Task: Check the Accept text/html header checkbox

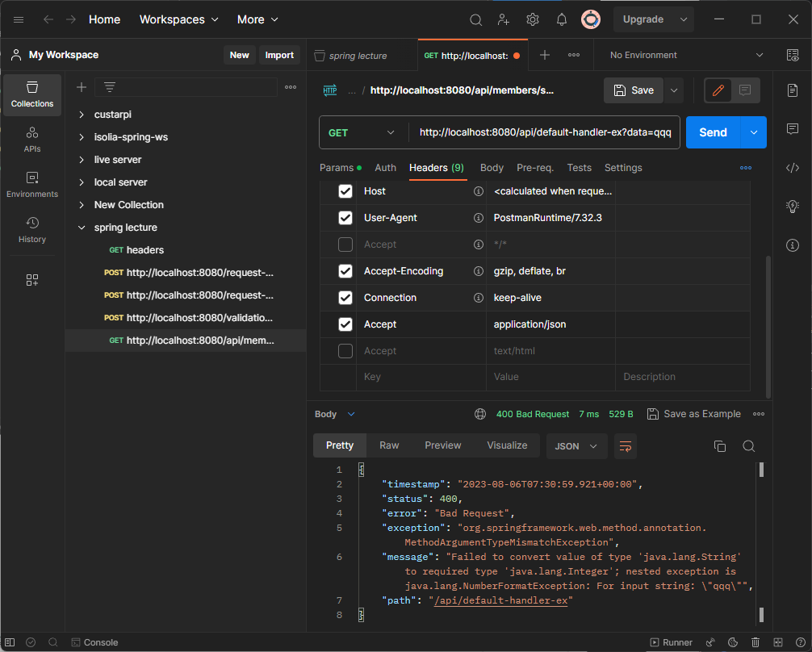Action: click(345, 351)
